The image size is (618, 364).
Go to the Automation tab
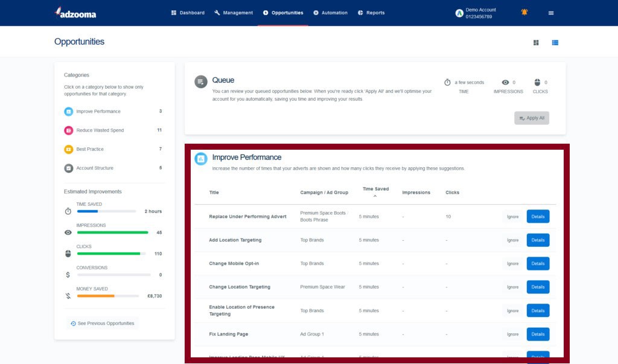[330, 13]
